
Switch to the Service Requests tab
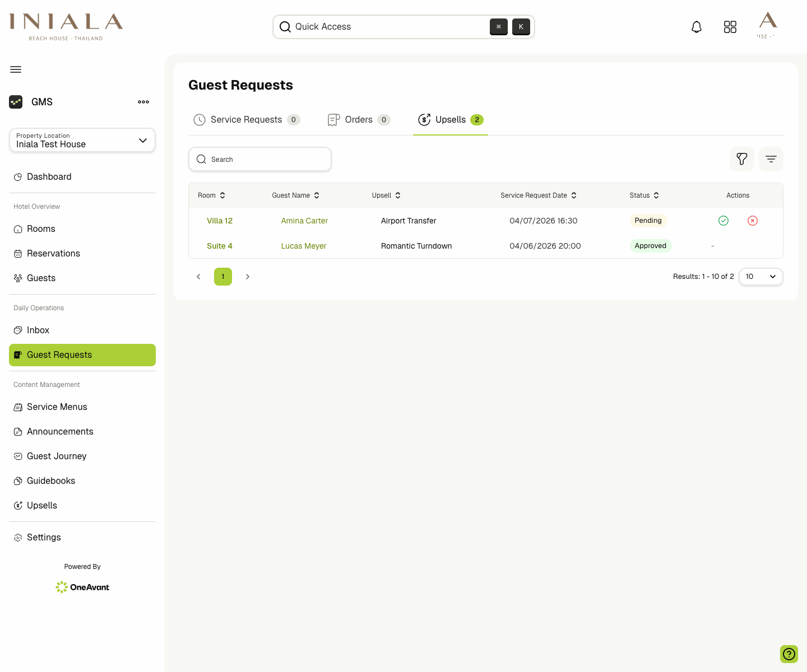247,120
